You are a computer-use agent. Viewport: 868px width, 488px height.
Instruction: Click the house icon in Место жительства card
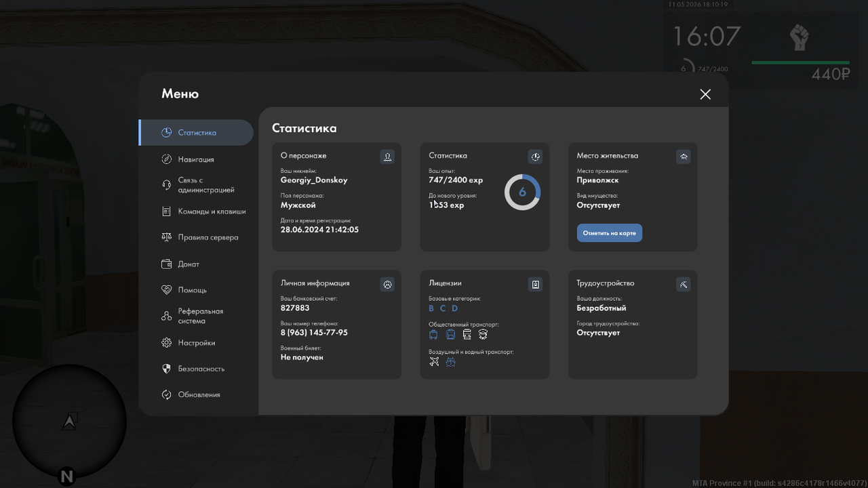pyautogui.click(x=684, y=157)
